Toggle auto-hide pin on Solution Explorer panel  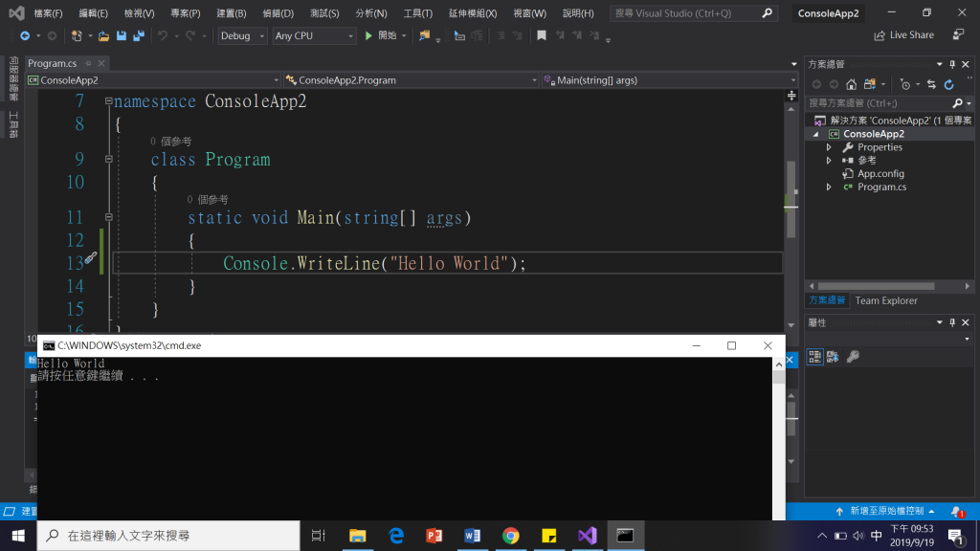tap(952, 64)
